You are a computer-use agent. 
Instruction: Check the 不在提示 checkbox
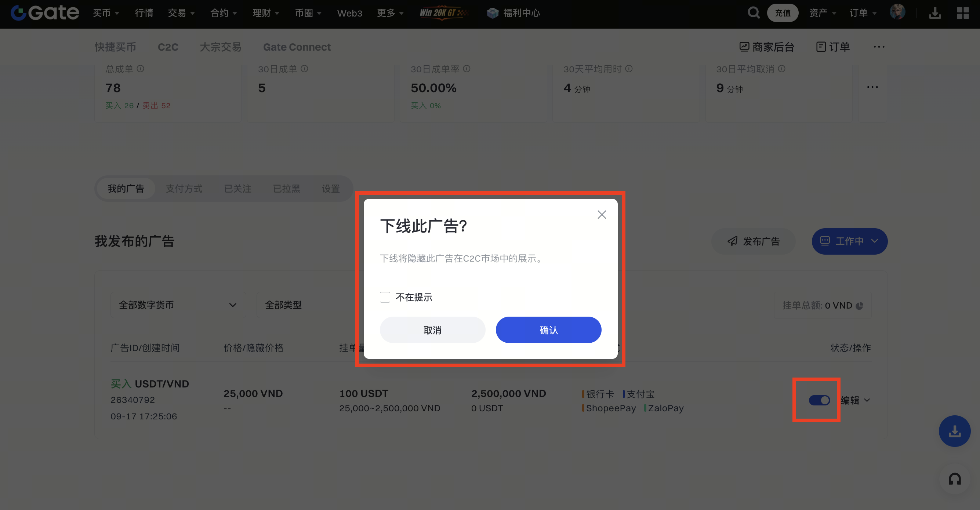[385, 297]
